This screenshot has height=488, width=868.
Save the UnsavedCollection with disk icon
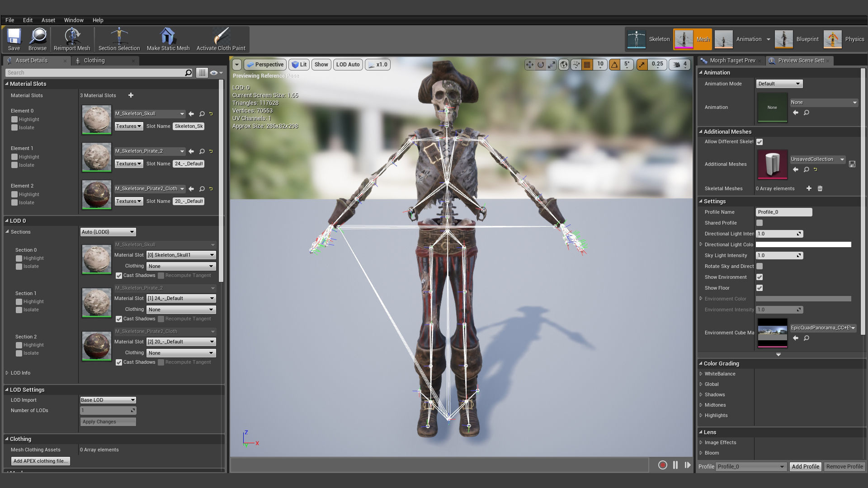pyautogui.click(x=852, y=164)
